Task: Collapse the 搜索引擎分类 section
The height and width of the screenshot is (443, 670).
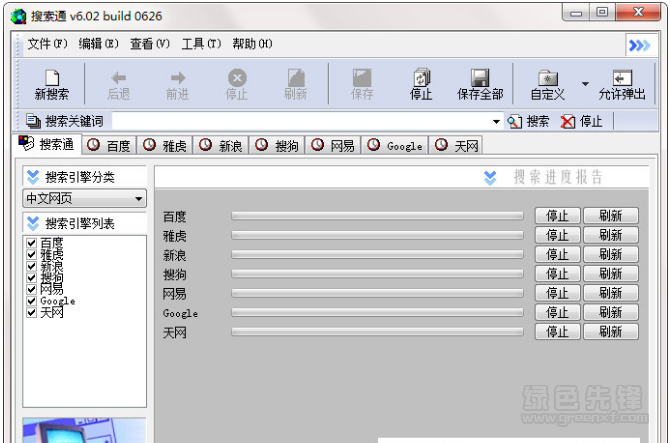Action: click(33, 176)
